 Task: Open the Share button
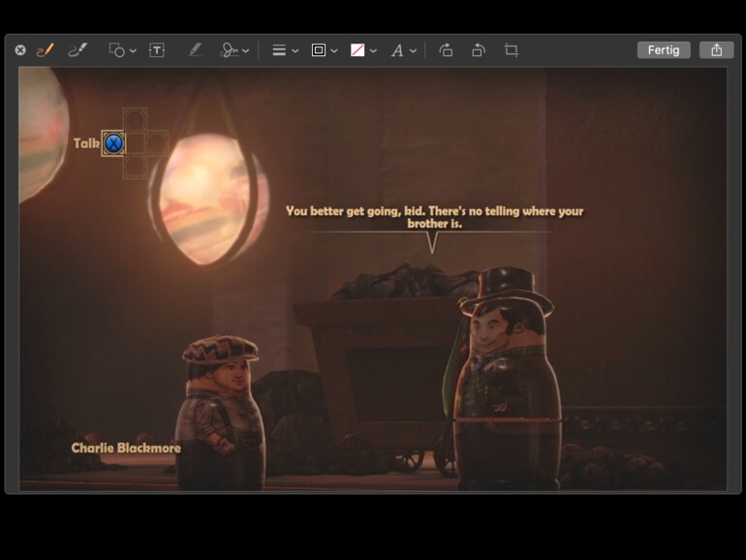717,50
